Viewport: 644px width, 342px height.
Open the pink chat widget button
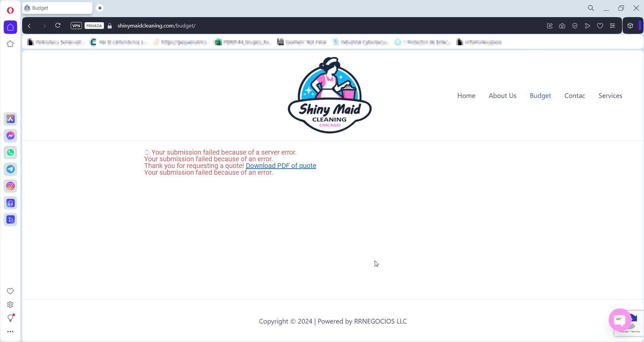pos(620,320)
